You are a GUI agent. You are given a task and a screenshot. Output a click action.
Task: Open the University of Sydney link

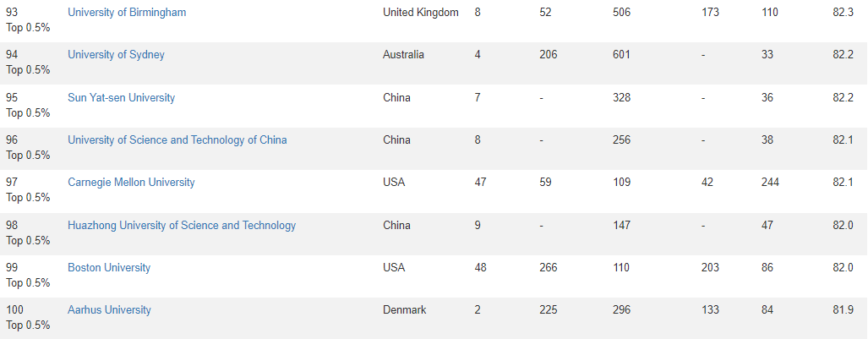pyautogui.click(x=117, y=55)
